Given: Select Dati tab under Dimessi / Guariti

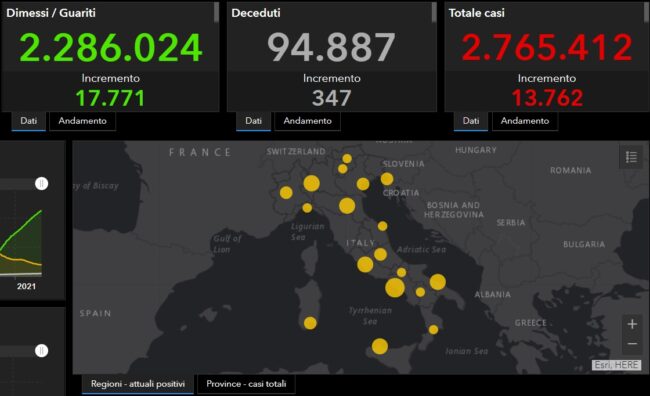Looking at the screenshot, I should [x=29, y=121].
